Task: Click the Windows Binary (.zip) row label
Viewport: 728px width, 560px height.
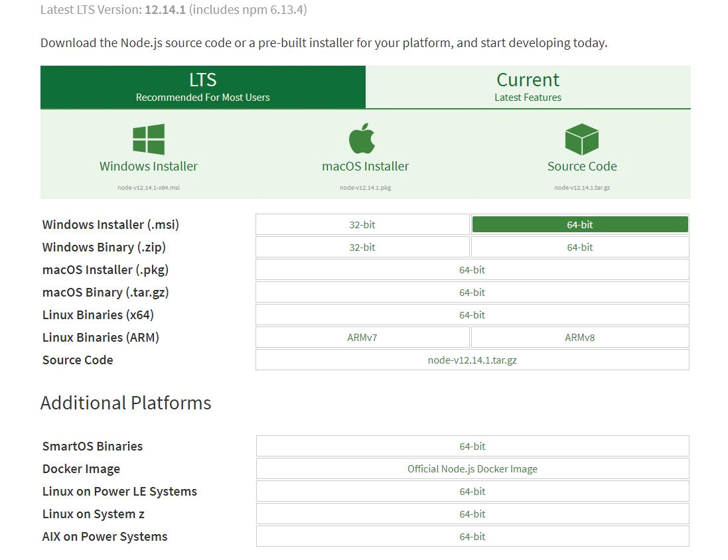Action: click(104, 247)
